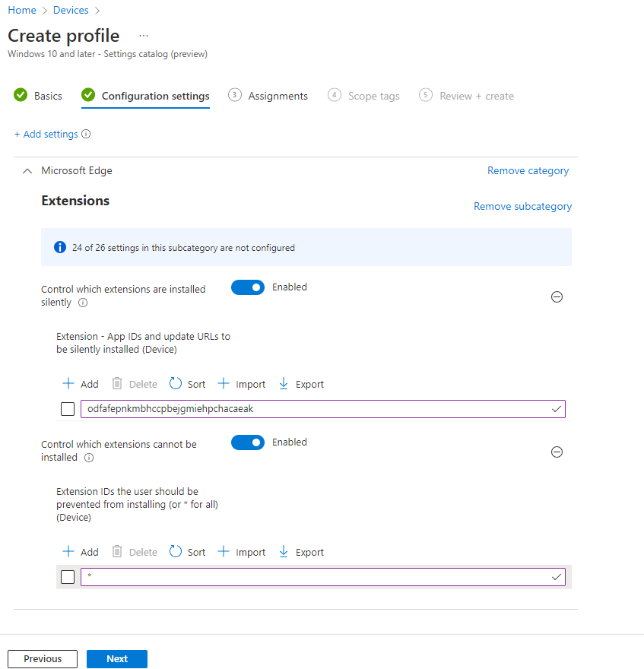This screenshot has height=669, width=644.
Task: Select the Configuration settings step
Action: (145, 96)
